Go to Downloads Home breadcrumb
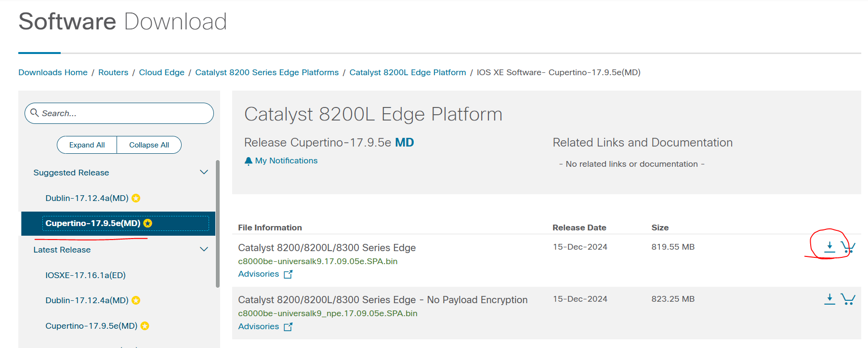 coord(53,72)
